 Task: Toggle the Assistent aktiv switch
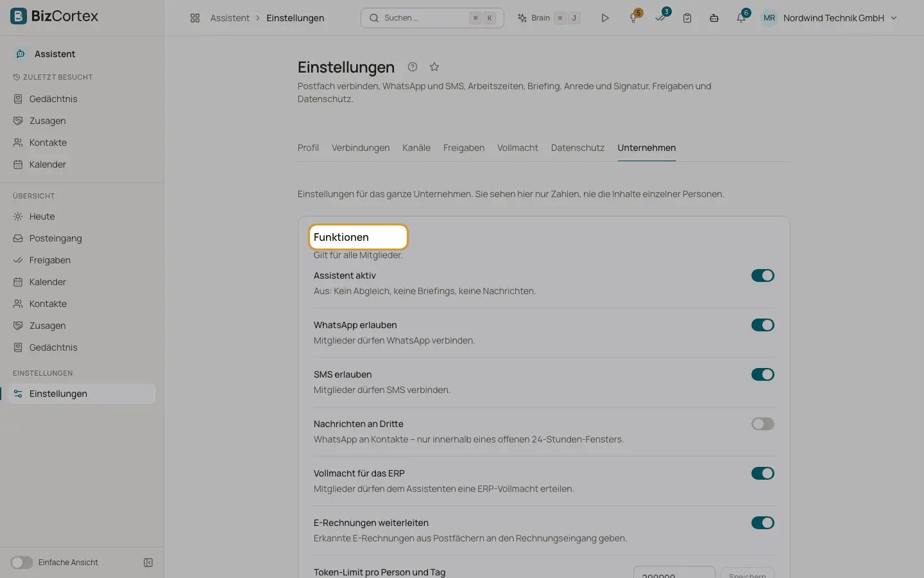pos(763,276)
